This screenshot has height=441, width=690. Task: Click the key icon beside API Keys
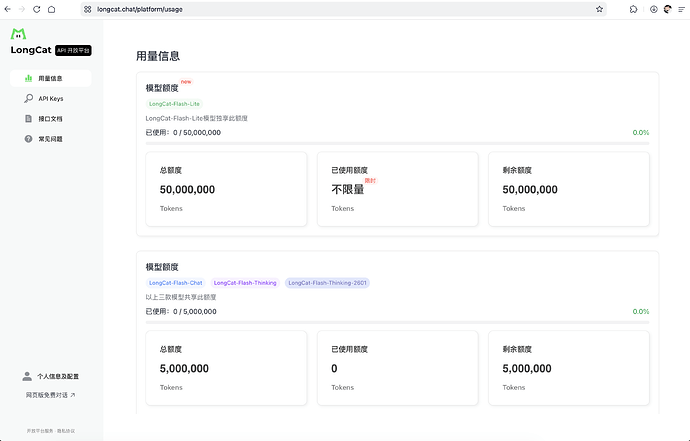pyautogui.click(x=29, y=99)
